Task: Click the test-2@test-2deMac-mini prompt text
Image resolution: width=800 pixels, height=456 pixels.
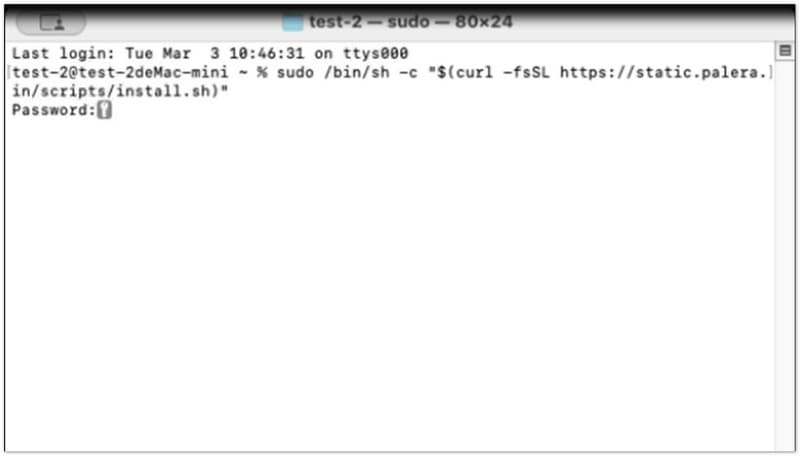Action: (120, 72)
